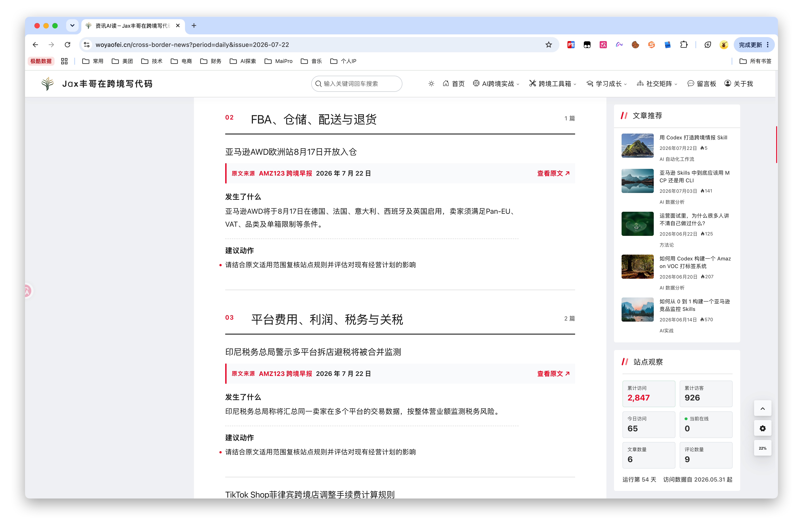Open thumbnail of Amazon VOC 打标签系统 article

pyautogui.click(x=637, y=267)
